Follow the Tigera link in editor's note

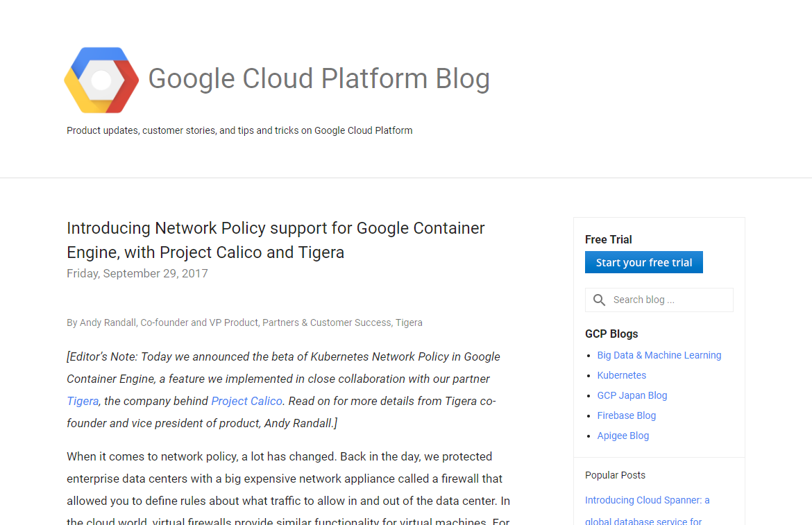[83, 401]
